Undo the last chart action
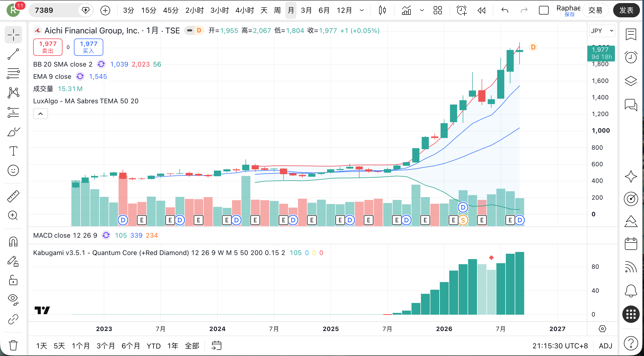Viewport: 644px width, 356px height. [x=505, y=10]
